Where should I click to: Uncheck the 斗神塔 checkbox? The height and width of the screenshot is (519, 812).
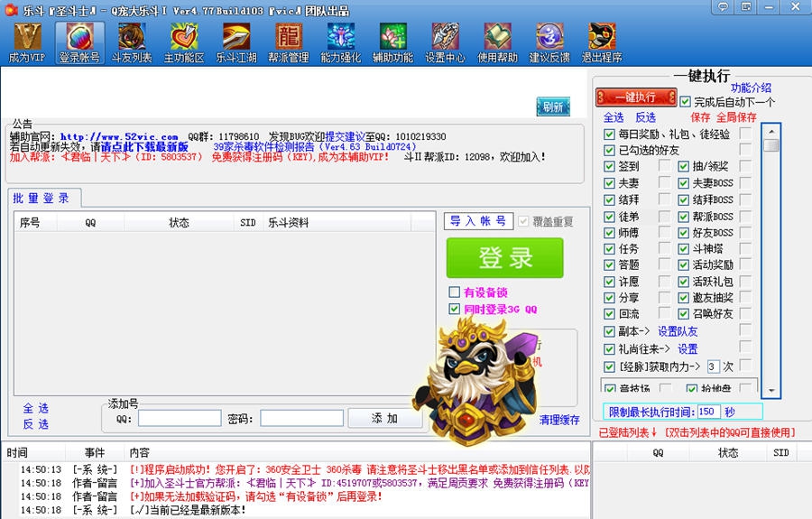coord(684,249)
